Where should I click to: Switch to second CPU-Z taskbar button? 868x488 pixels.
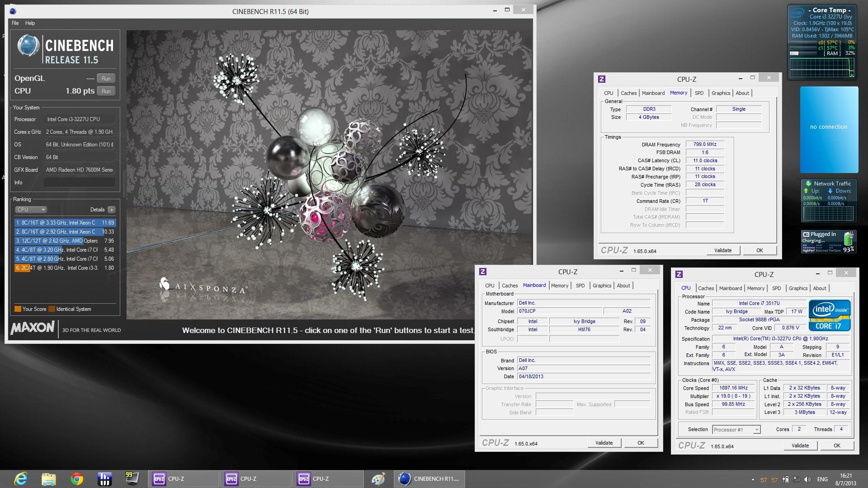[255, 479]
